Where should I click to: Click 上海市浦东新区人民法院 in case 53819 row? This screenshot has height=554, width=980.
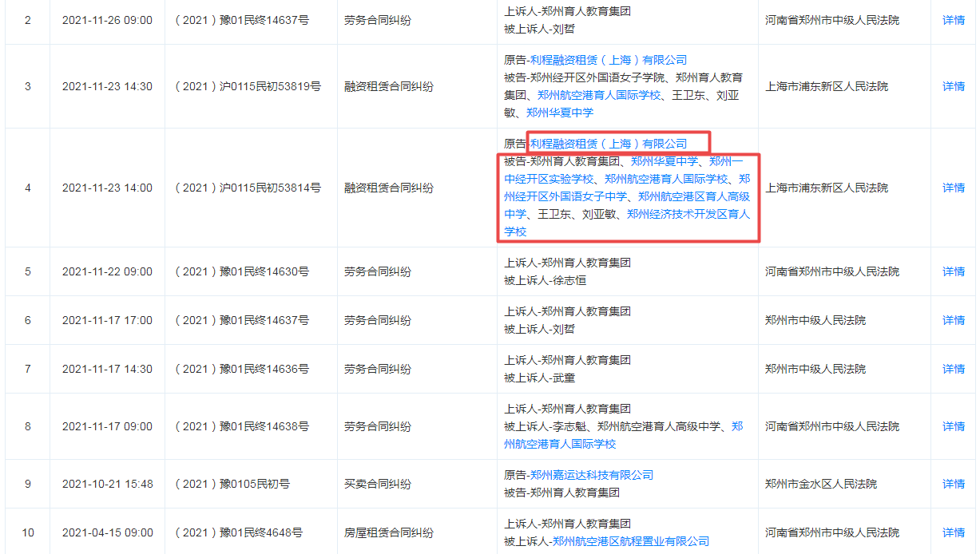click(826, 86)
